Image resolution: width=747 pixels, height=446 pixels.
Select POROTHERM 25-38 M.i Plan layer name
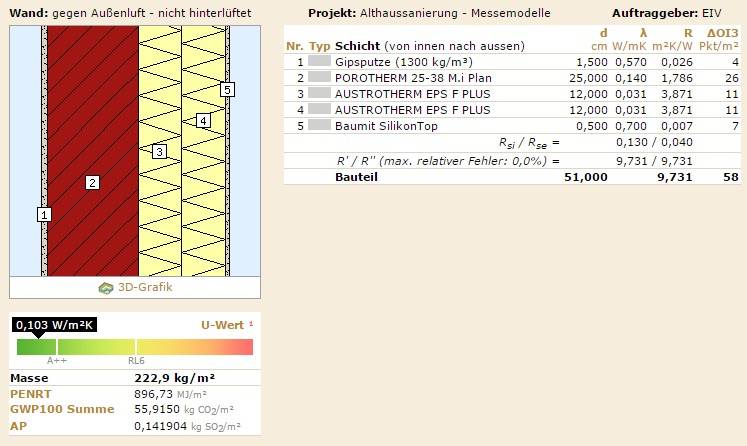[413, 78]
